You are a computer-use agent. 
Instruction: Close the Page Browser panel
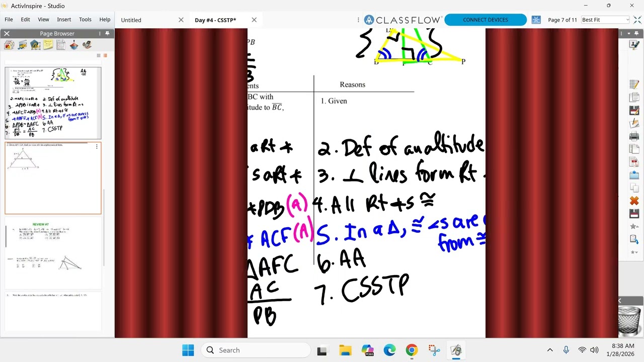7,33
